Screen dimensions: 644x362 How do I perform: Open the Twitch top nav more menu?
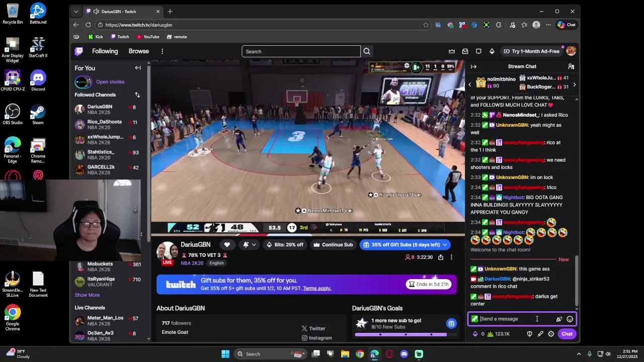[x=162, y=51]
